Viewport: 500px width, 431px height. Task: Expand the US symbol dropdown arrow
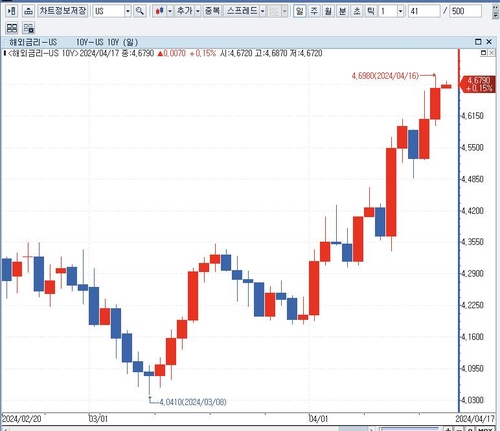point(128,11)
